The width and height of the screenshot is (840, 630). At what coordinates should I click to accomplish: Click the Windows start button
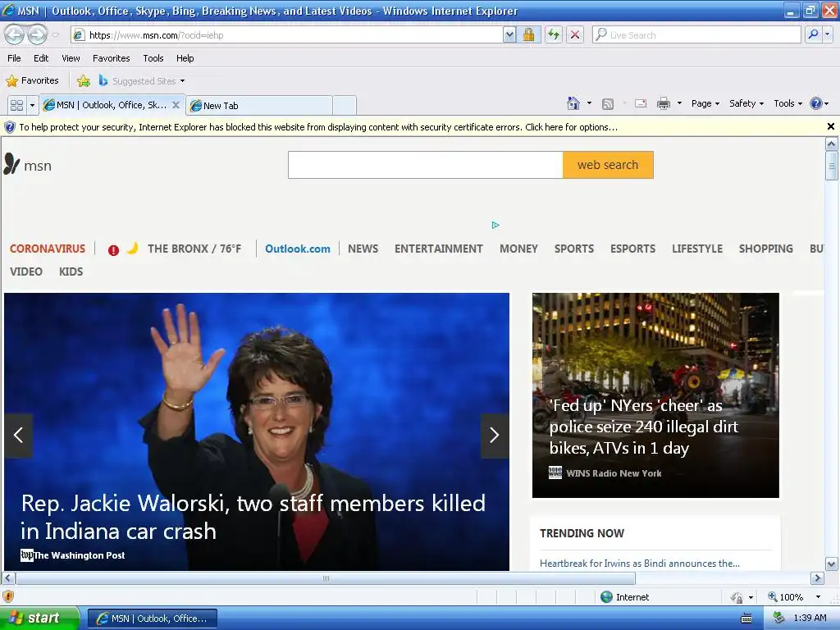click(39, 619)
